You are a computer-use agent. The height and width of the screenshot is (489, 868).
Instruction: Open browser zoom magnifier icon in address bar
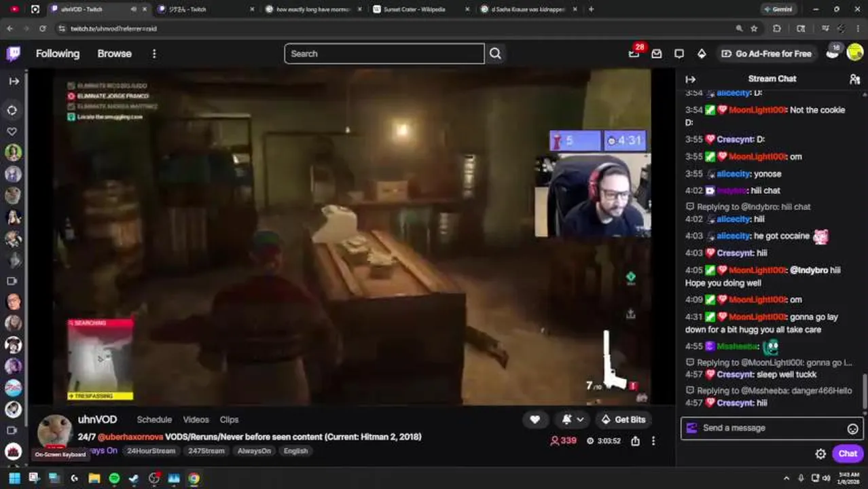point(739,29)
